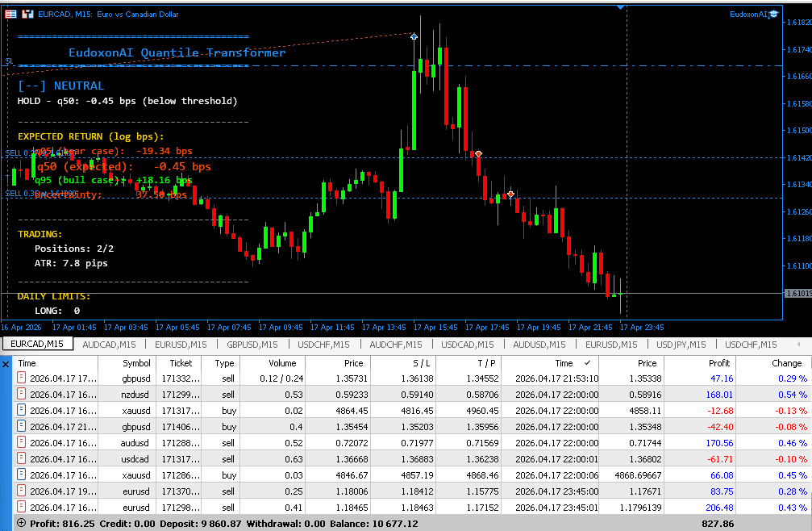Select the current price label 1.6101 on scale

pyautogui.click(x=798, y=294)
